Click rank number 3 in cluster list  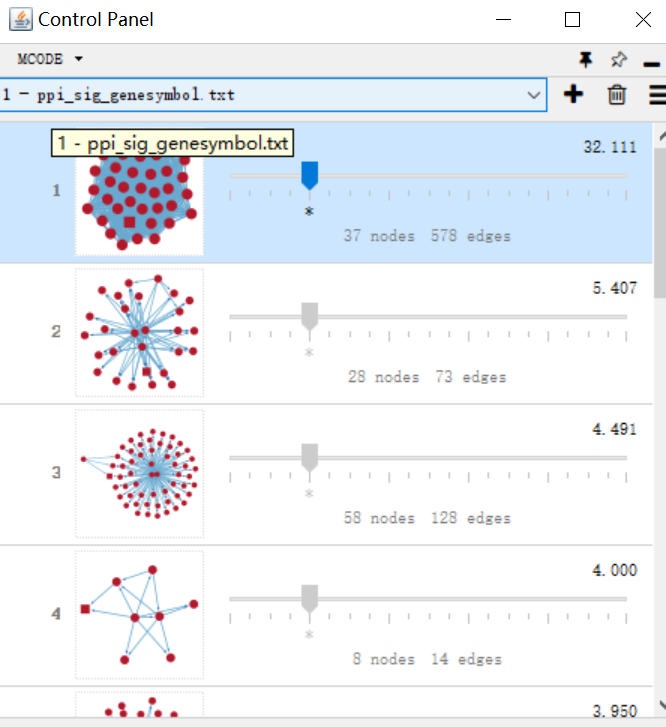pyautogui.click(x=56, y=472)
